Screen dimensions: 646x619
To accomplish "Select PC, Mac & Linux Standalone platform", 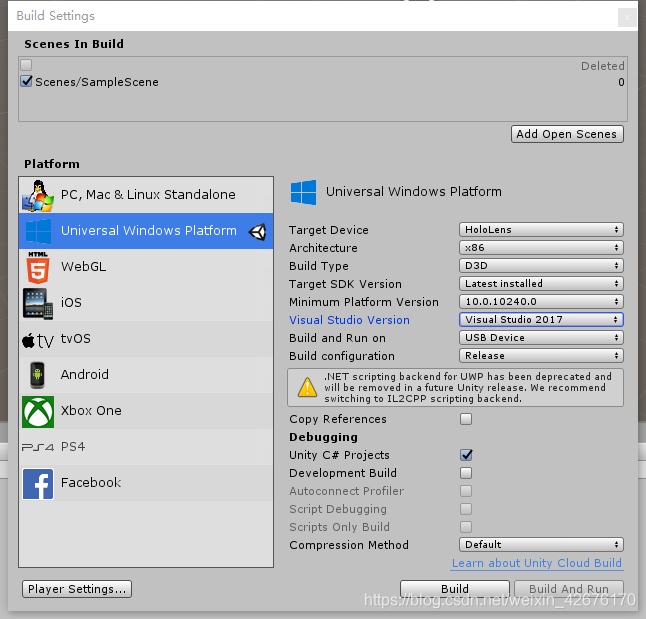I will tap(146, 195).
